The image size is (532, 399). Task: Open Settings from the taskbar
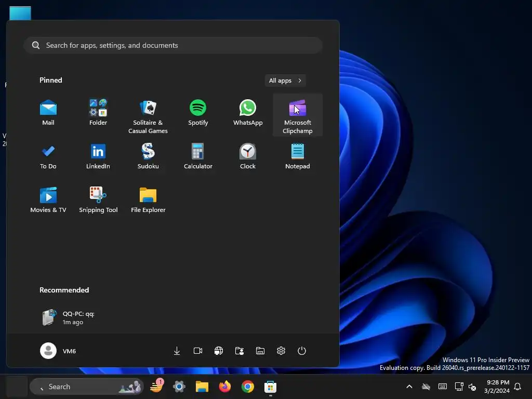179,387
